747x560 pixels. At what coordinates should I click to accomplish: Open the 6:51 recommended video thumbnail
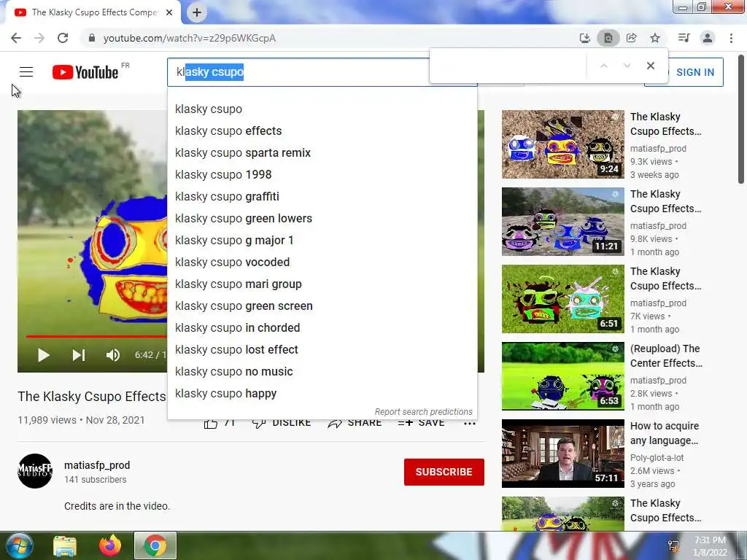[x=562, y=298]
